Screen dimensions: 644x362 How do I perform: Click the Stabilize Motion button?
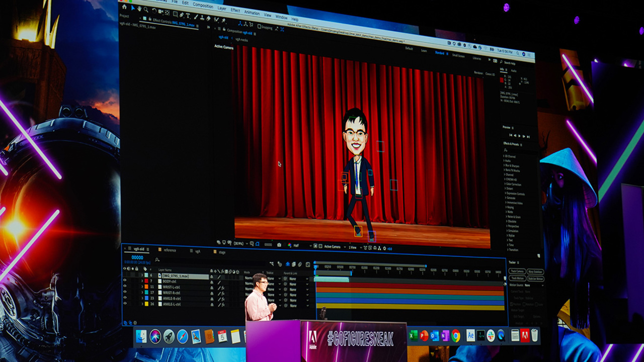click(x=535, y=279)
